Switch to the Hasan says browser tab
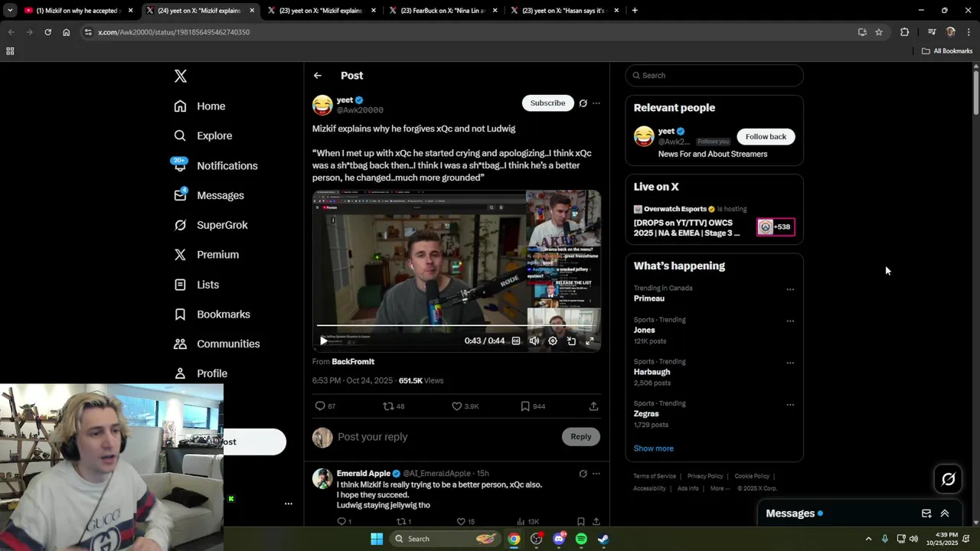980x551 pixels. coord(565,11)
